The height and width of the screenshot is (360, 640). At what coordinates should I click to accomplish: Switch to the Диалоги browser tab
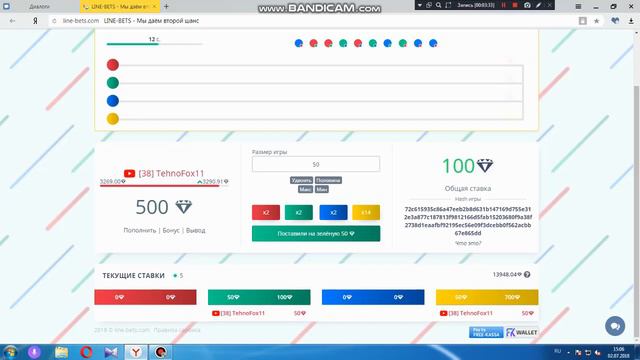click(x=39, y=7)
